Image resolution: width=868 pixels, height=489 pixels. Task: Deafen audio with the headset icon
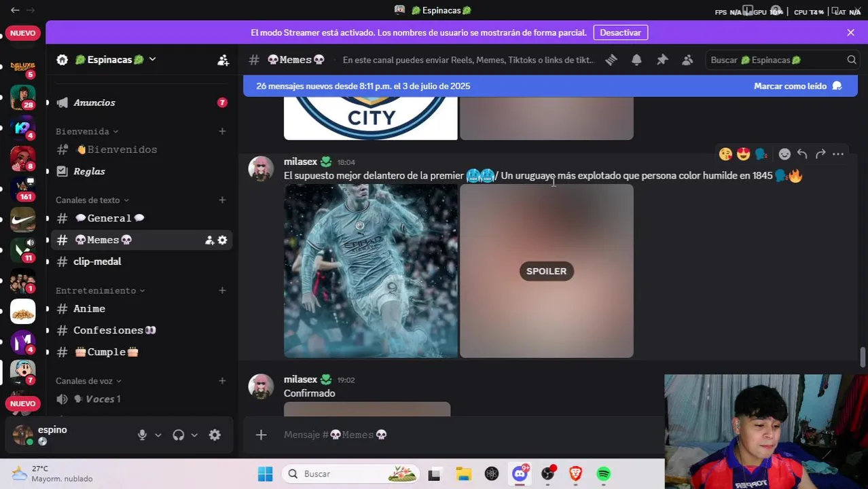(x=179, y=435)
